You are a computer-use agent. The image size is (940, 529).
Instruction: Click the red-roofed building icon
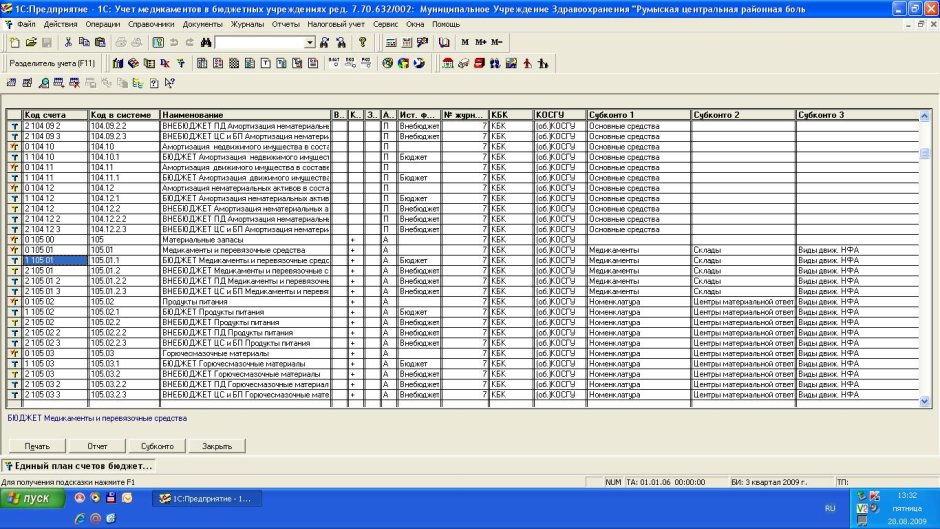pos(447,64)
